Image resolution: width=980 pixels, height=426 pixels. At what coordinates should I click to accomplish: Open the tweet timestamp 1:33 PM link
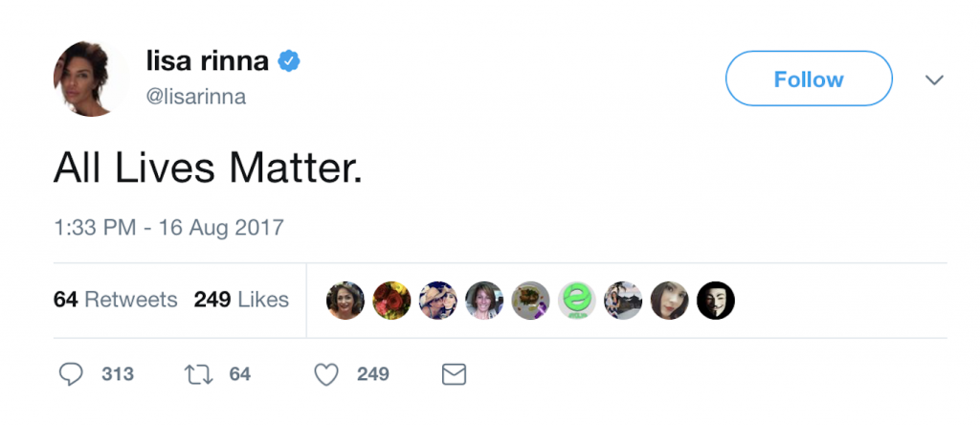(168, 228)
